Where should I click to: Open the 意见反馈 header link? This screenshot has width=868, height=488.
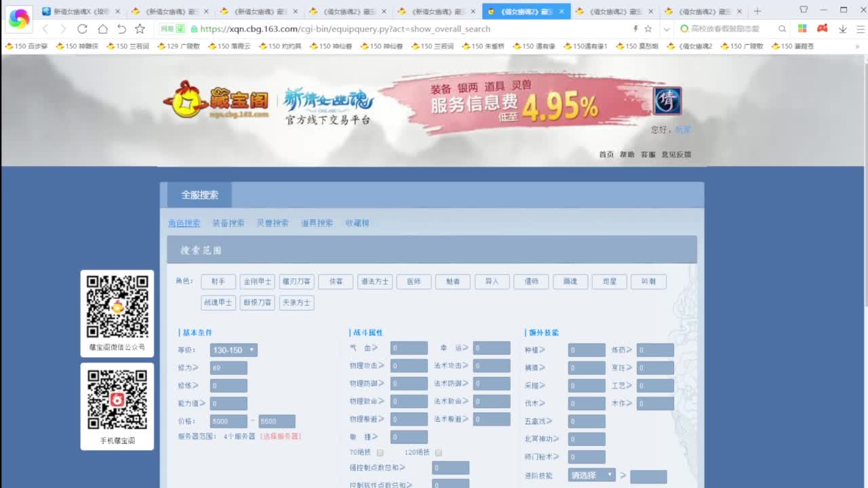click(x=676, y=155)
